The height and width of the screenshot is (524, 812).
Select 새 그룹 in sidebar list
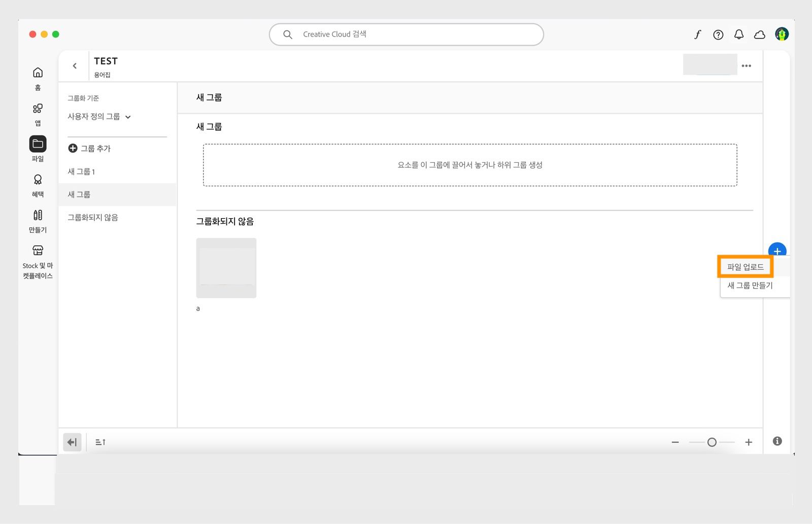coord(118,194)
